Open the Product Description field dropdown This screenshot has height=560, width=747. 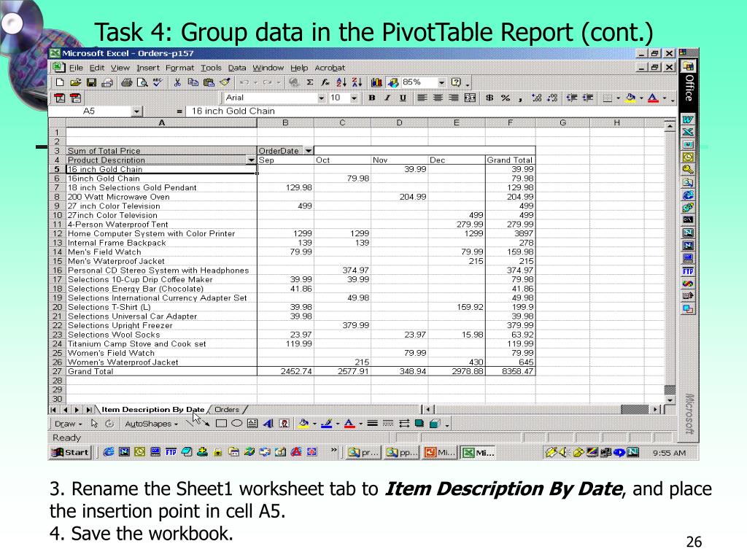point(251,160)
